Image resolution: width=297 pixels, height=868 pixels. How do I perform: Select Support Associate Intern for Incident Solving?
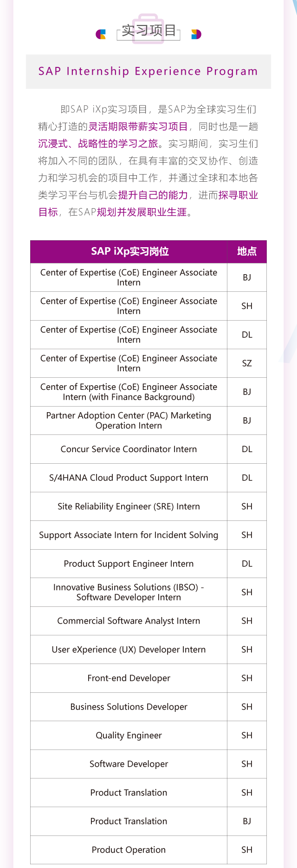(x=129, y=535)
